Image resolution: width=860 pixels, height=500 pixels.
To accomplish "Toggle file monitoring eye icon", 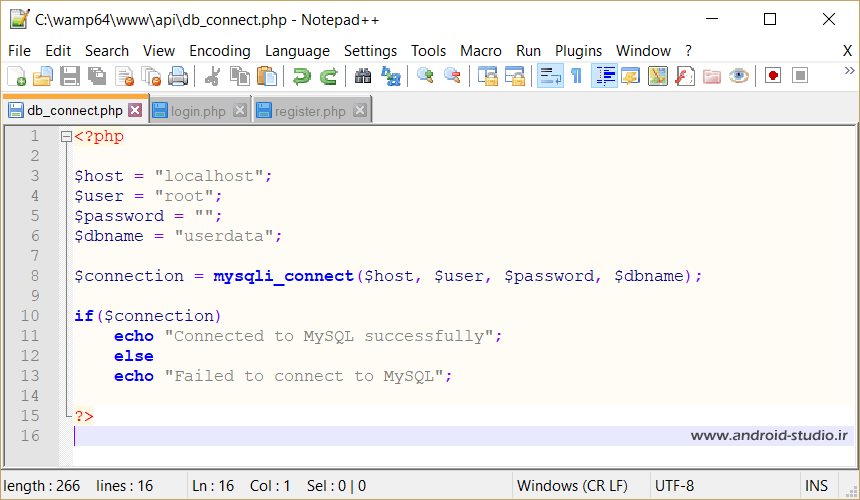I will click(739, 76).
